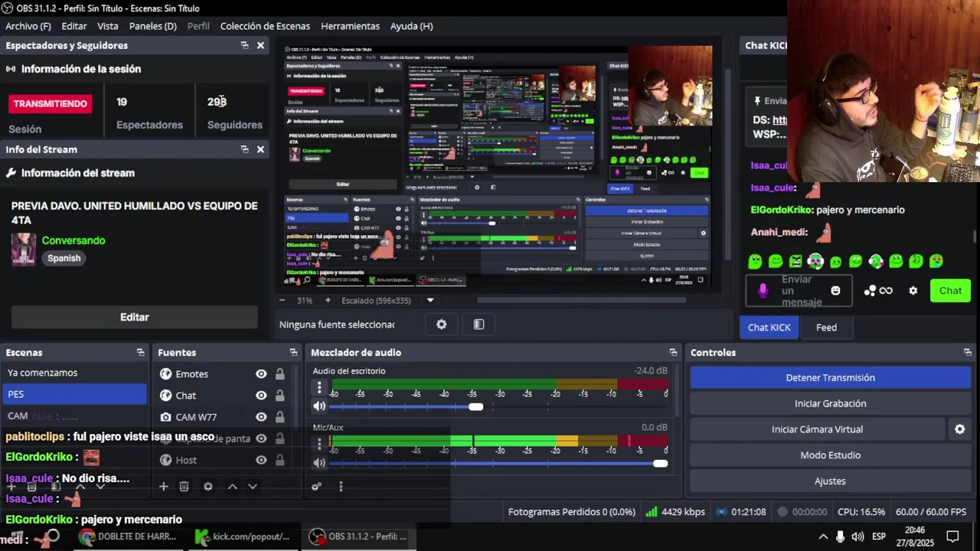Move source up with arrow
Screen dimensions: 980x551
[x=232, y=487]
